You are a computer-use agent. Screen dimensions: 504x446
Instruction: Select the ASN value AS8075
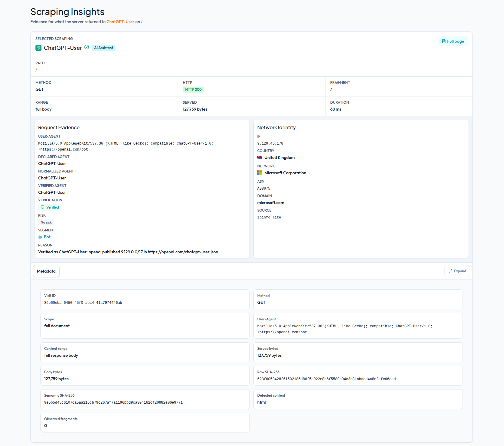(x=264, y=188)
